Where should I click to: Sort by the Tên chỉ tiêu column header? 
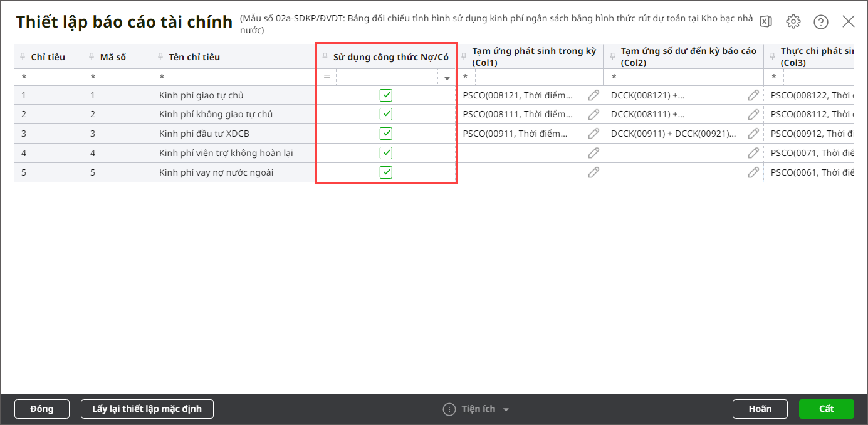click(x=194, y=57)
